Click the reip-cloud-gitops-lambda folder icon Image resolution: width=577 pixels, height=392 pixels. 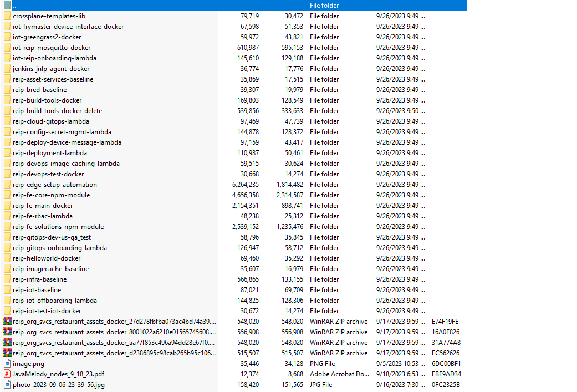7,121
